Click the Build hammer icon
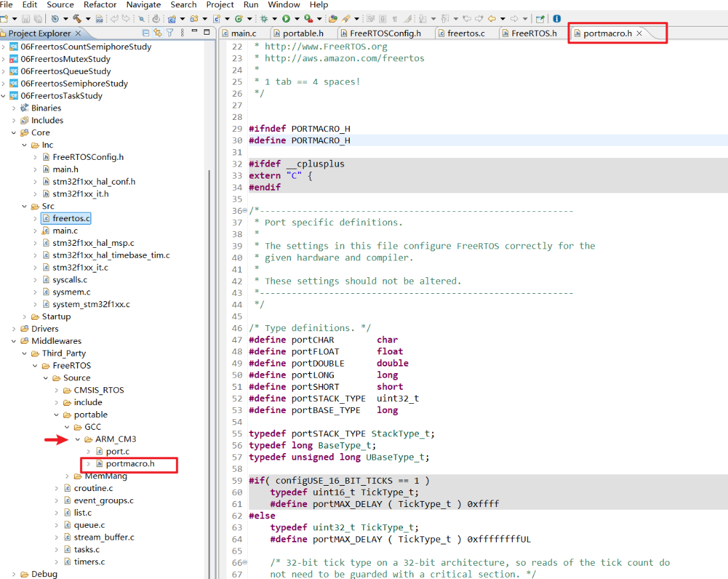Viewport: 728px width, 579px height. click(x=77, y=19)
